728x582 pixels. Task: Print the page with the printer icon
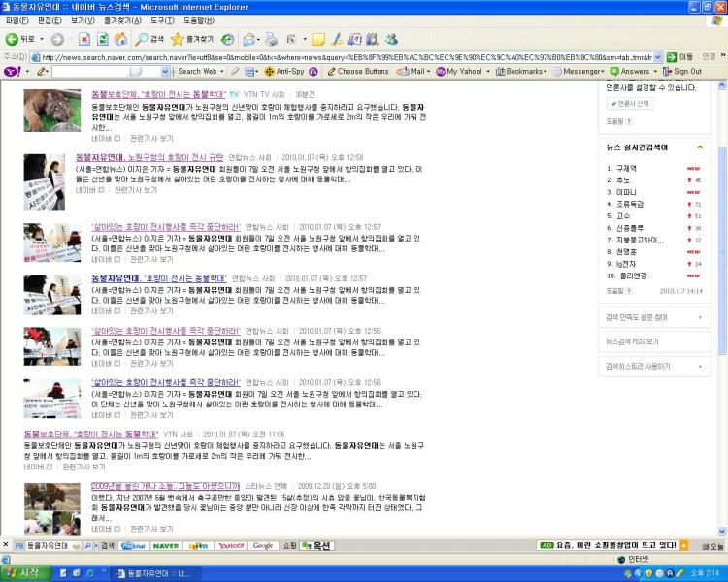(x=271, y=40)
